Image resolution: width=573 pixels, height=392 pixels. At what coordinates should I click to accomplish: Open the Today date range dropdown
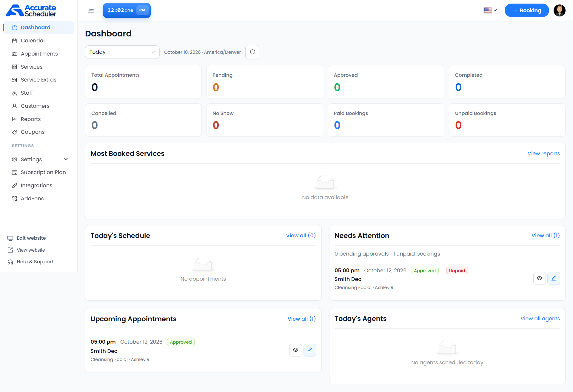pyautogui.click(x=122, y=52)
